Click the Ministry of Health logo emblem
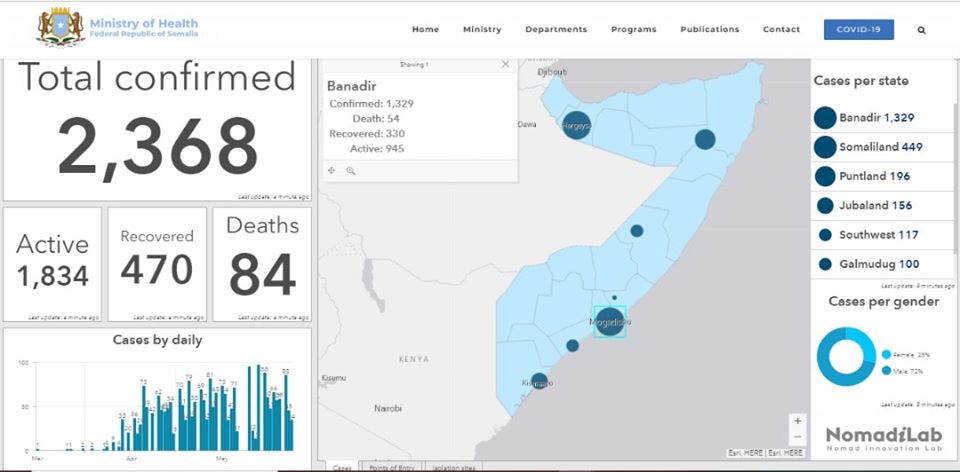960x472 pixels. [x=60, y=27]
